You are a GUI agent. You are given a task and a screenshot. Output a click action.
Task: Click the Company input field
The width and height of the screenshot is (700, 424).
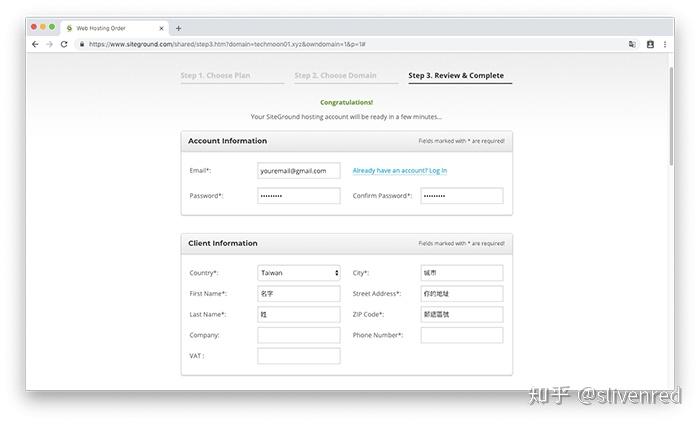(x=299, y=335)
